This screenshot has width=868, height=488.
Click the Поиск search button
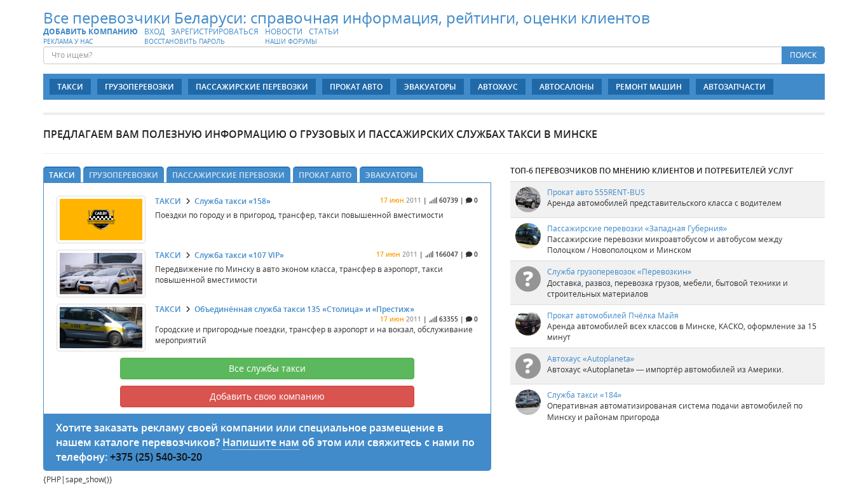click(x=803, y=55)
